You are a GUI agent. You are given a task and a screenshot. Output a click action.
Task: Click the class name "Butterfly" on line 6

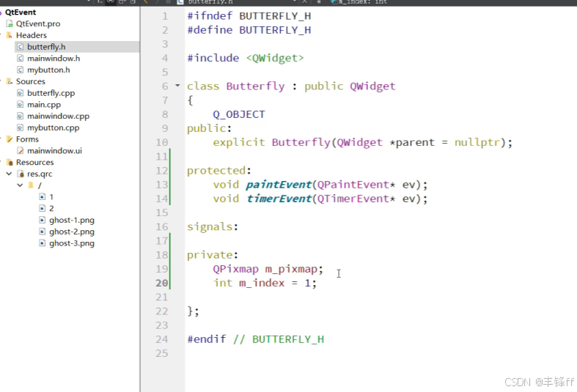pos(255,86)
